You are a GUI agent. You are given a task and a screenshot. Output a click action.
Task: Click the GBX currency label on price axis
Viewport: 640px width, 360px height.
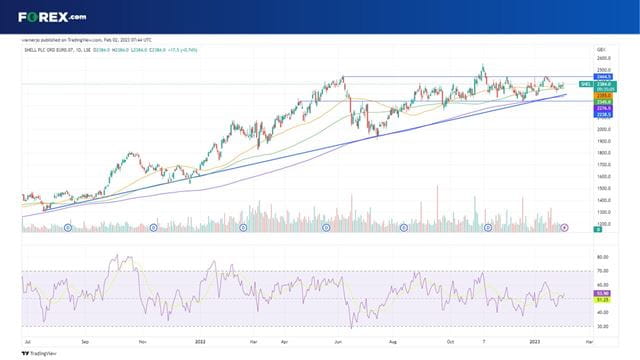point(601,50)
